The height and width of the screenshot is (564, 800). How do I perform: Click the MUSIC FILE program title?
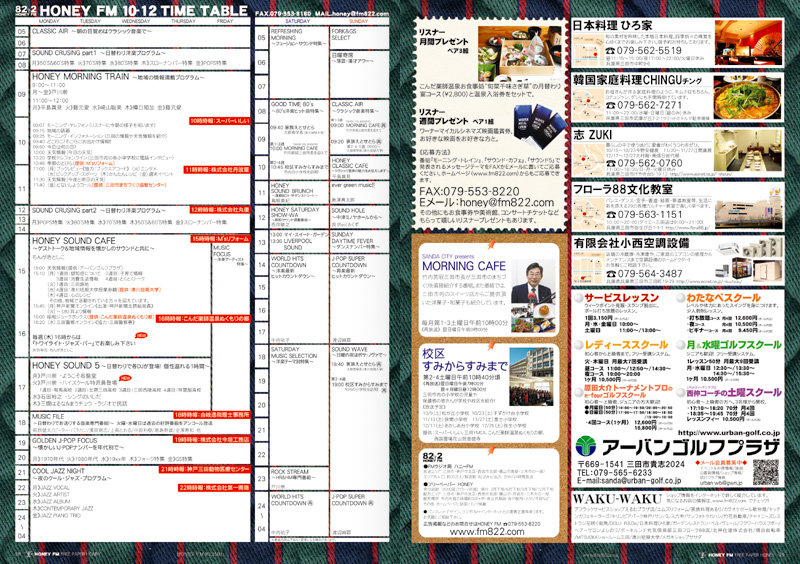pyautogui.click(x=48, y=416)
